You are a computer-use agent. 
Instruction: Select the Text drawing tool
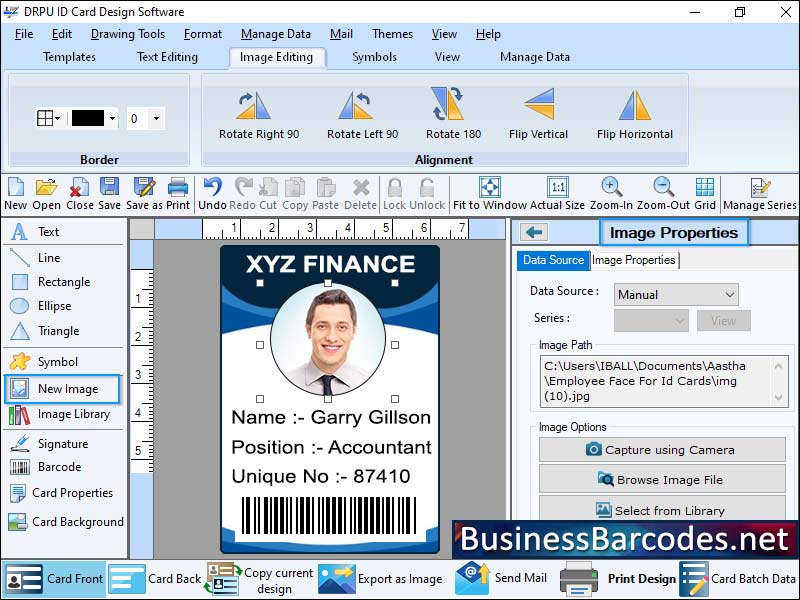point(35,232)
